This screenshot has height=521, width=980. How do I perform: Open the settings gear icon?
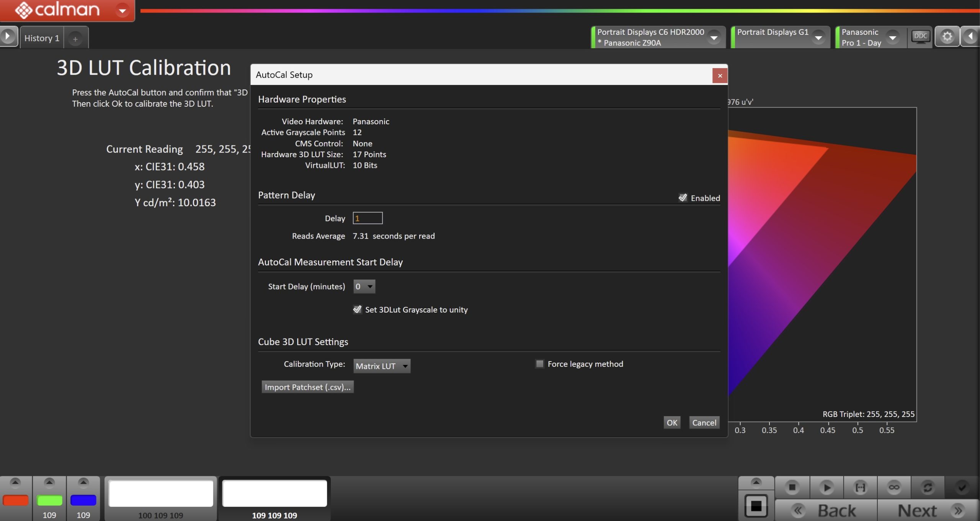pos(947,37)
